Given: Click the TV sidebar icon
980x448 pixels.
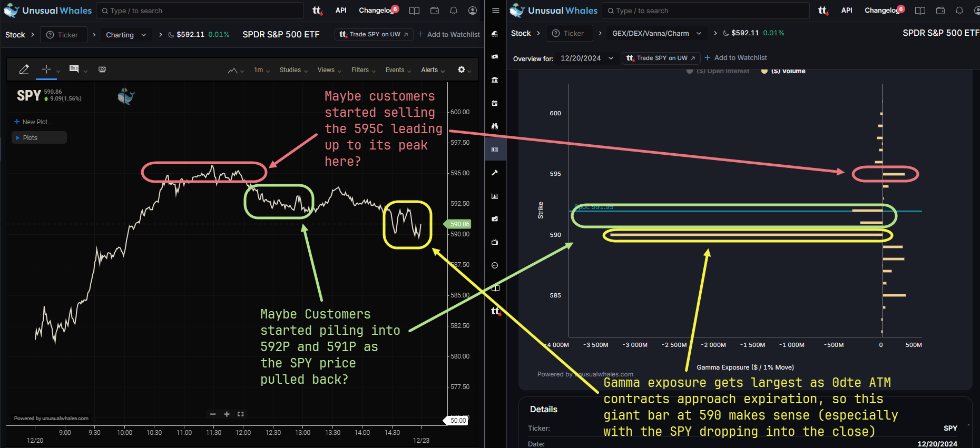Looking at the screenshot, I should [495, 242].
